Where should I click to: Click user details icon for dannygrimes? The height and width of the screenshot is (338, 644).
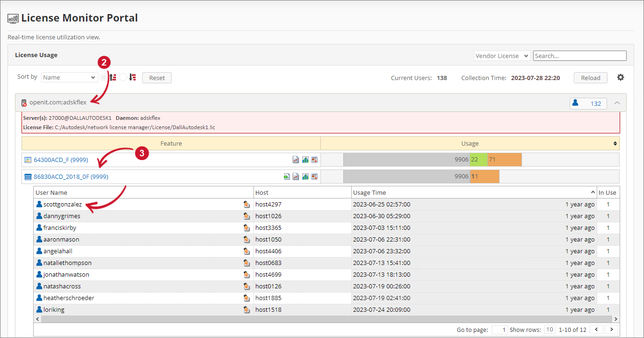click(246, 216)
